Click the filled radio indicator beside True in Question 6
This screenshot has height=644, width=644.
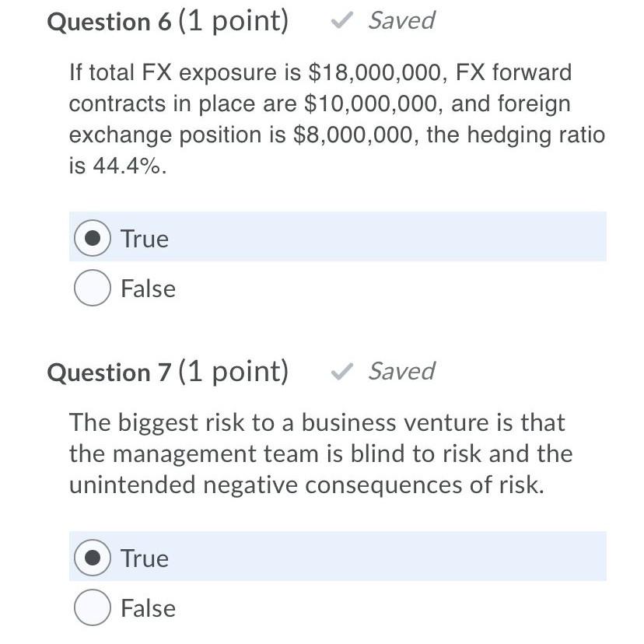[92, 239]
